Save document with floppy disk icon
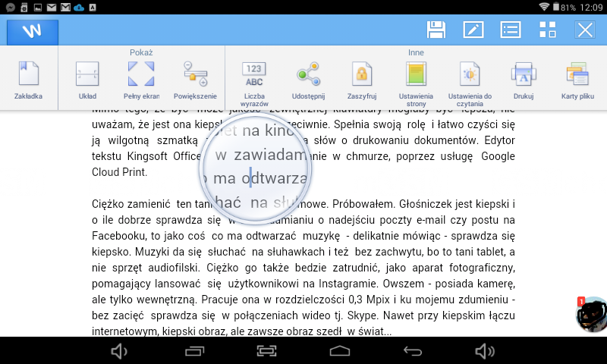The image size is (607, 364). [x=436, y=30]
